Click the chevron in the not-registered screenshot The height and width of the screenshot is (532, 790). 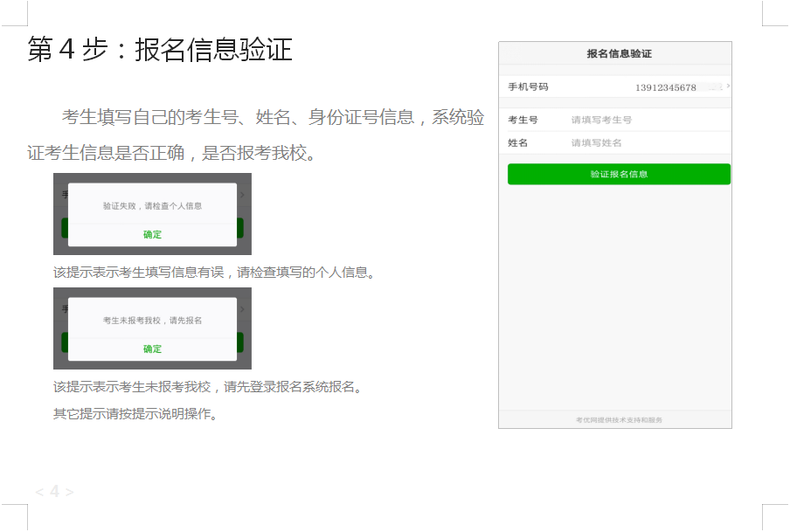click(x=242, y=309)
